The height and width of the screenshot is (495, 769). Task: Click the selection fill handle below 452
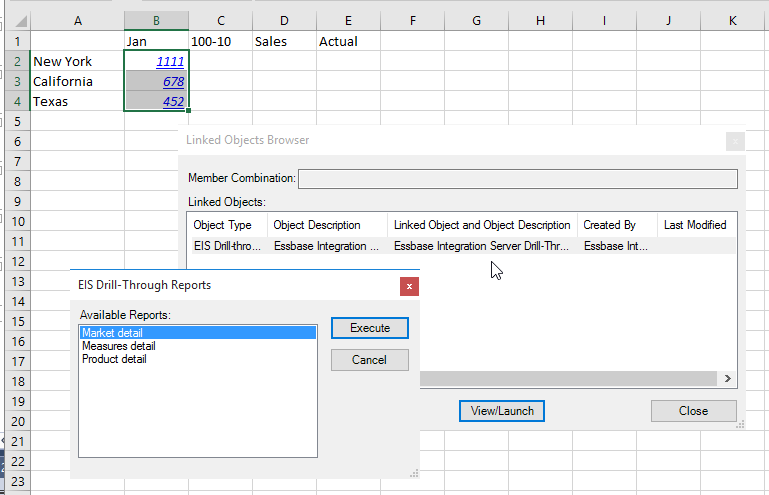[x=188, y=111]
